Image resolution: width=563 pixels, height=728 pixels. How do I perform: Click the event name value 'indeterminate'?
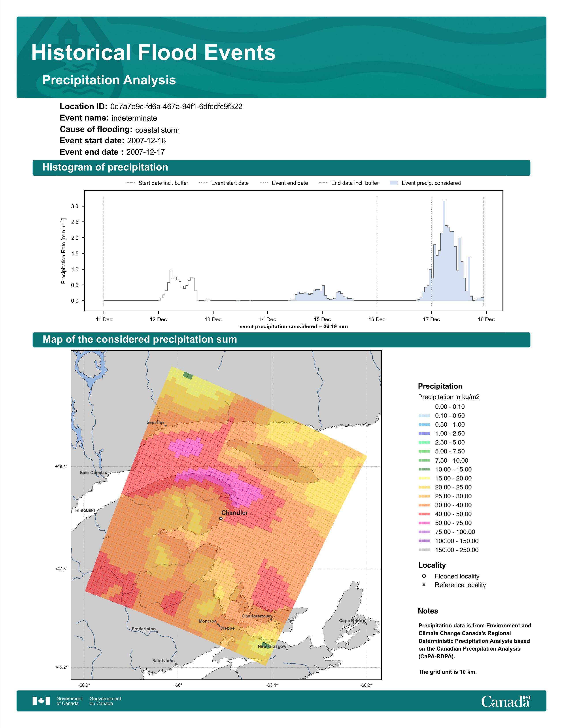(x=134, y=118)
